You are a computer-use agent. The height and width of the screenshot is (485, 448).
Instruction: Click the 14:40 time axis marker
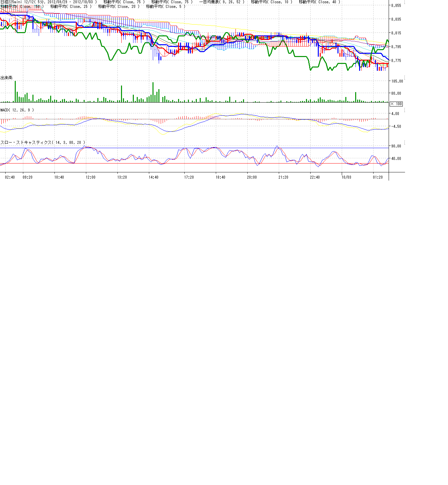pos(153,177)
